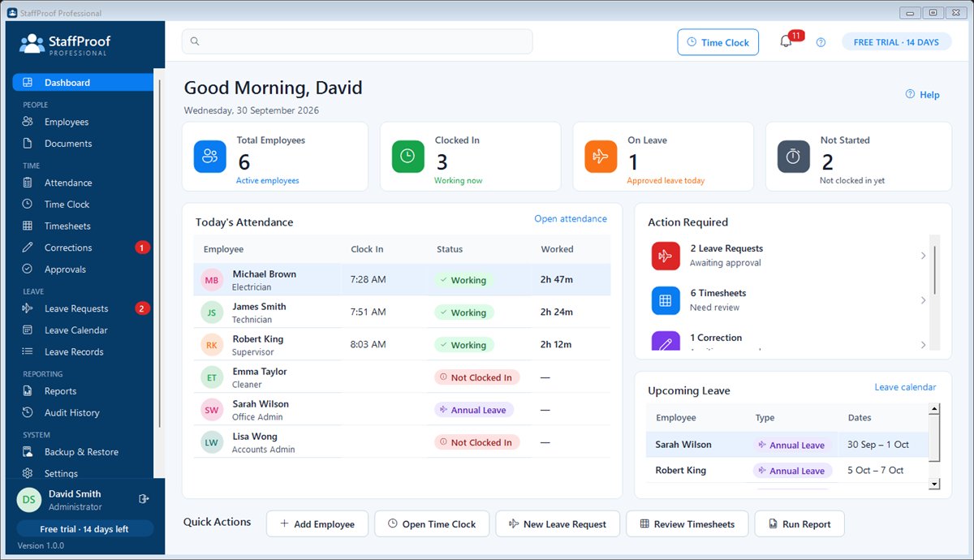Image resolution: width=974 pixels, height=560 pixels.
Task: Click the RK avatar for Robert King
Action: click(211, 345)
